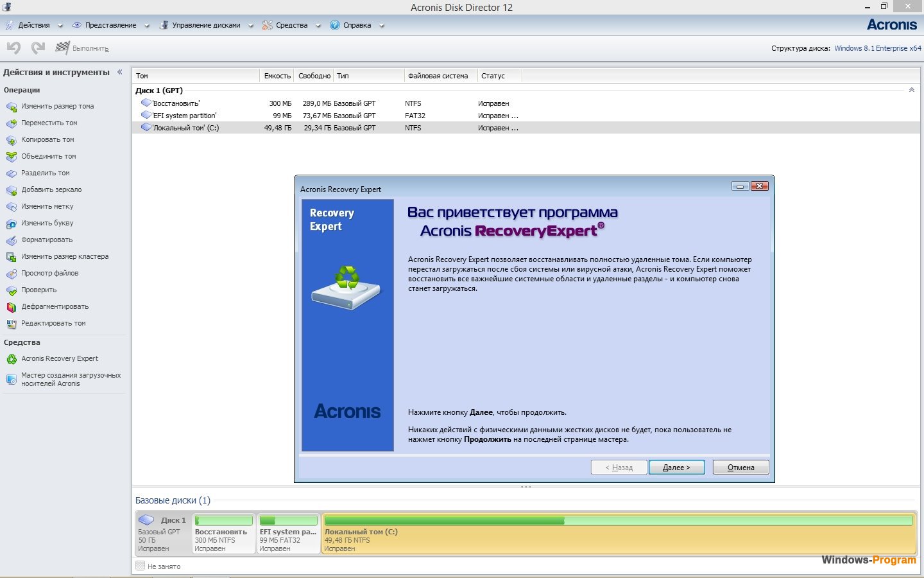
Task: Click the Изменить размер тома icon
Action: pyautogui.click(x=12, y=107)
